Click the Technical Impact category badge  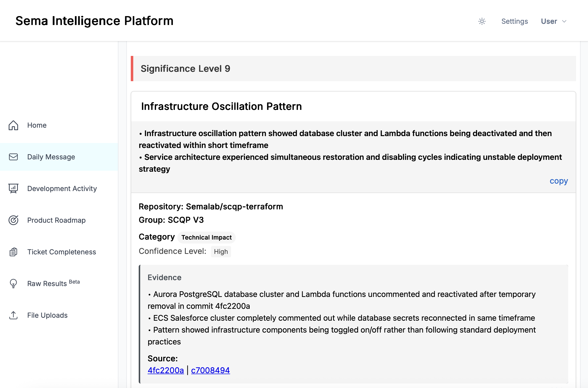pyautogui.click(x=207, y=237)
